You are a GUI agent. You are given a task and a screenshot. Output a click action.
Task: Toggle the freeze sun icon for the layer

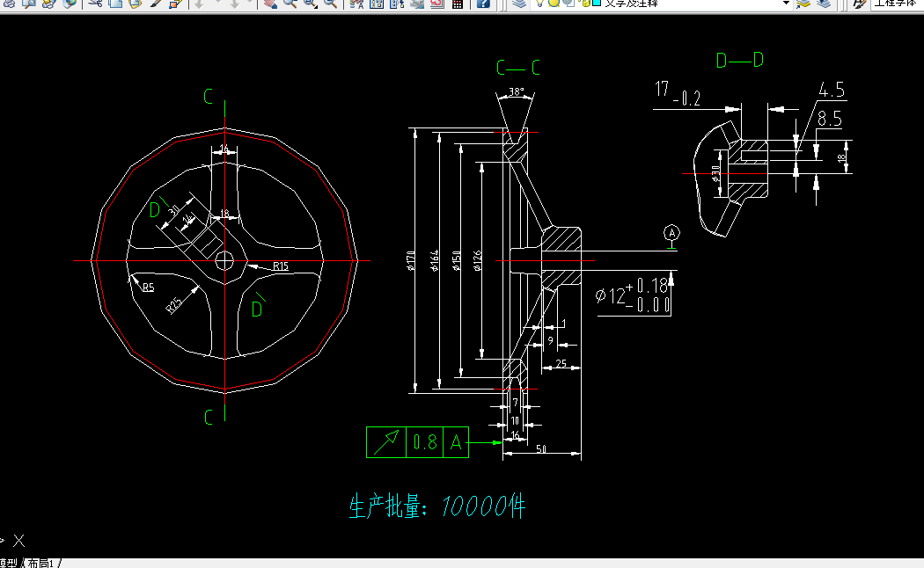(x=554, y=5)
